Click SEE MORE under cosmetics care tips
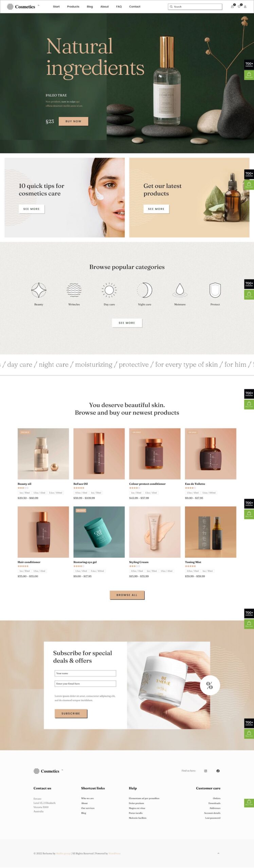 (31, 209)
